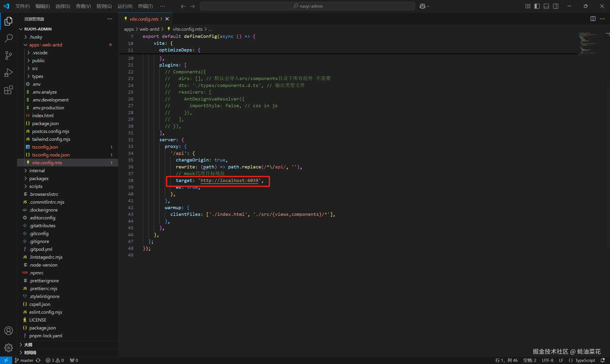Open pnpm-lock.yaml file
610x364 pixels.
click(x=67, y=336)
